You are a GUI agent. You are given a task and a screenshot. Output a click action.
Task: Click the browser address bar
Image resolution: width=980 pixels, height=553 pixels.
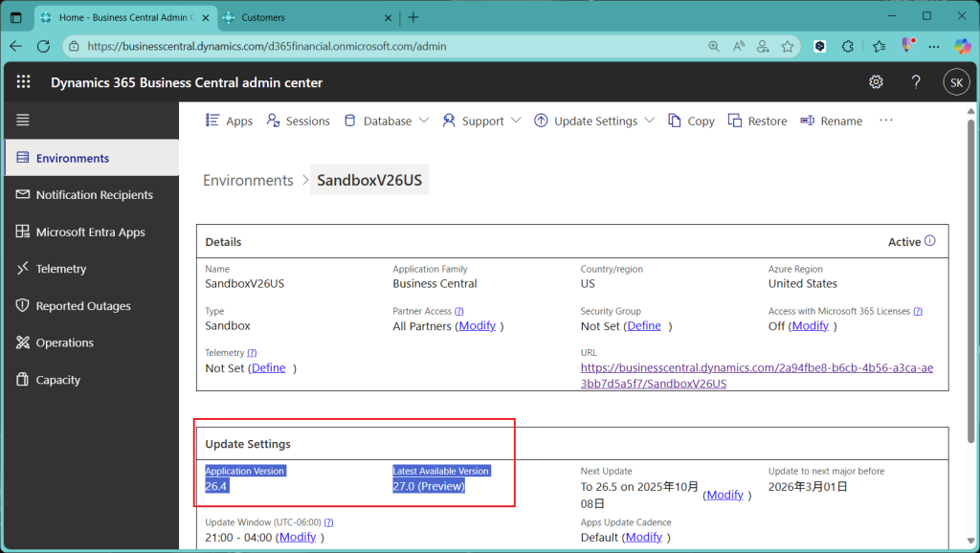(383, 46)
